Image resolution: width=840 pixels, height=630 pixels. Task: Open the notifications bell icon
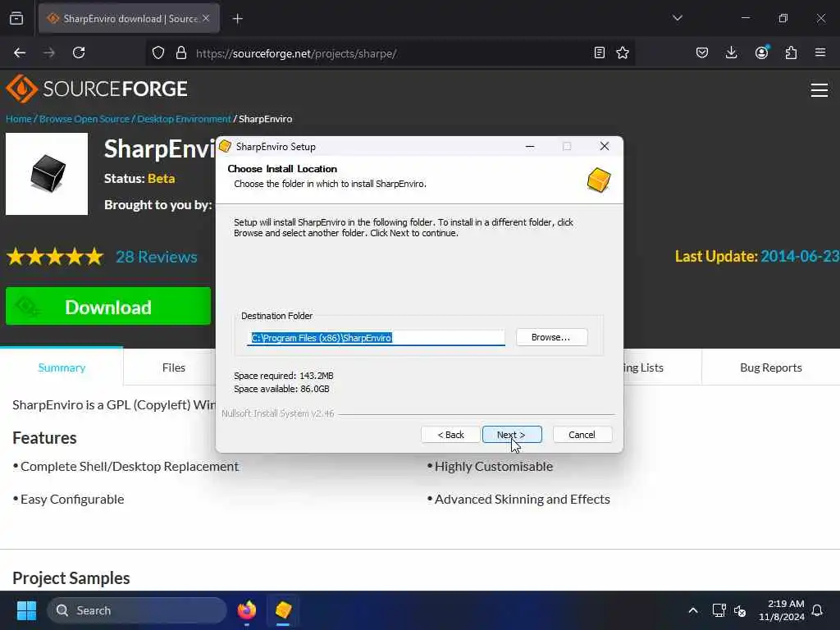coord(817,610)
